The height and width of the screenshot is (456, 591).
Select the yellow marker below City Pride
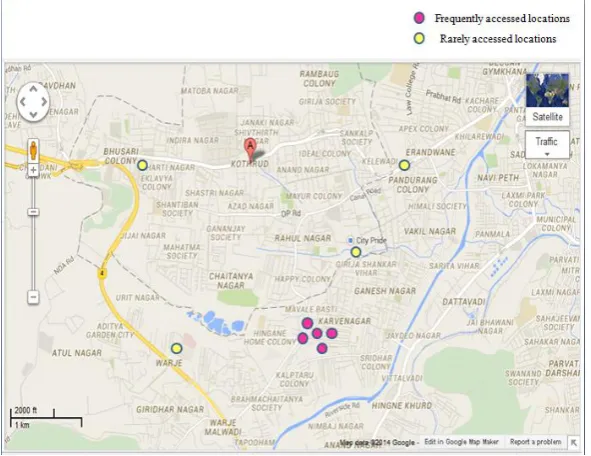(x=355, y=252)
